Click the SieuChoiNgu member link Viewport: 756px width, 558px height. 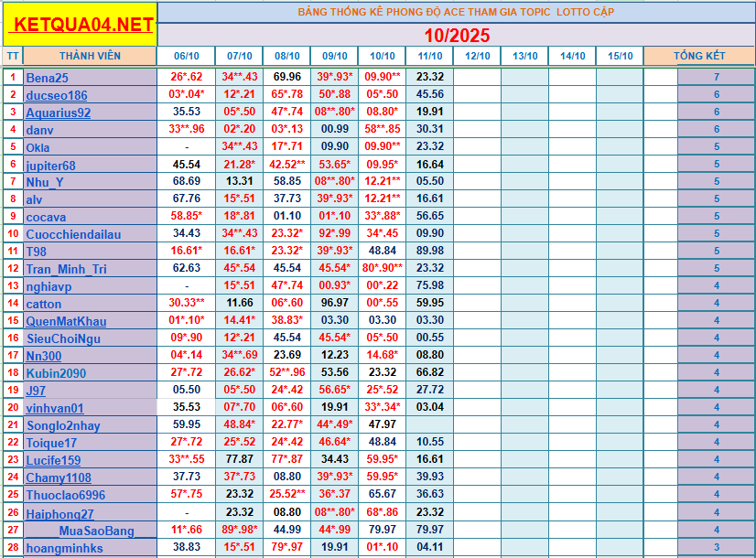[x=63, y=338]
